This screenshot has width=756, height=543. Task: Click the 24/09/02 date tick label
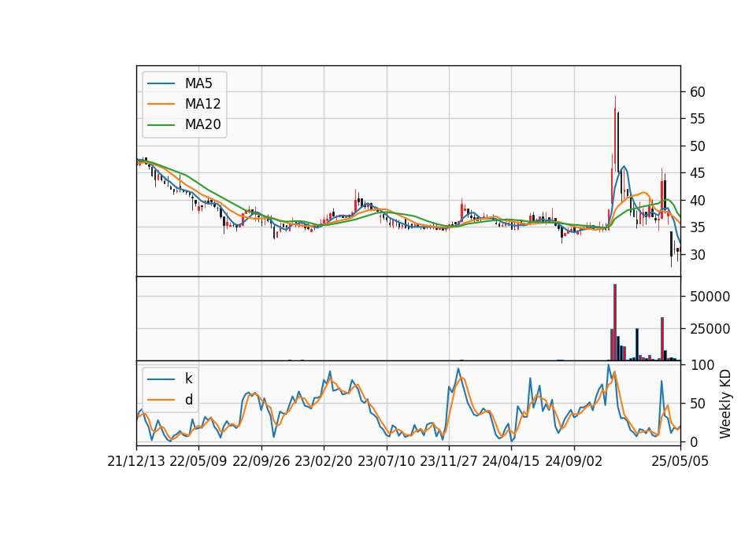pos(574,462)
